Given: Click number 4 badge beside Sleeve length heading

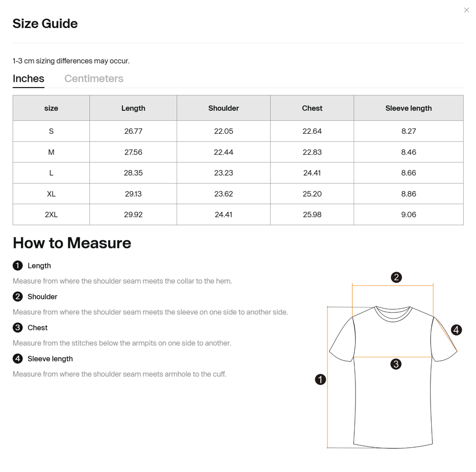Looking at the screenshot, I should coord(18,358).
